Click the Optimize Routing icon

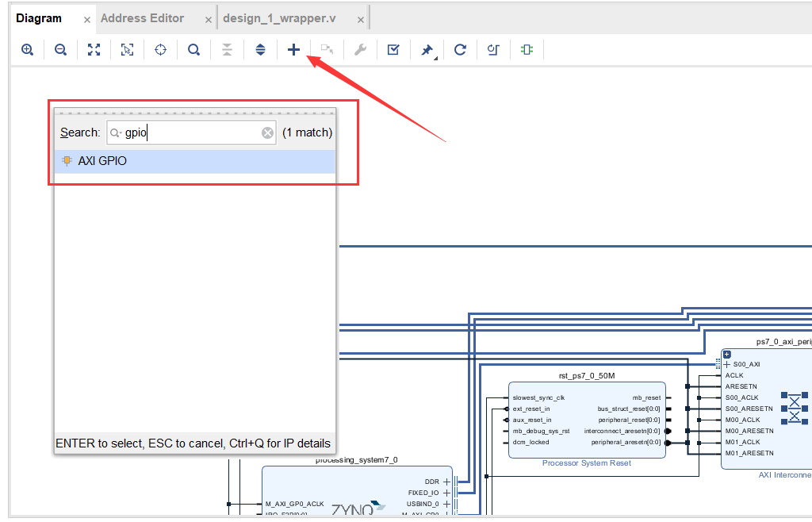493,50
